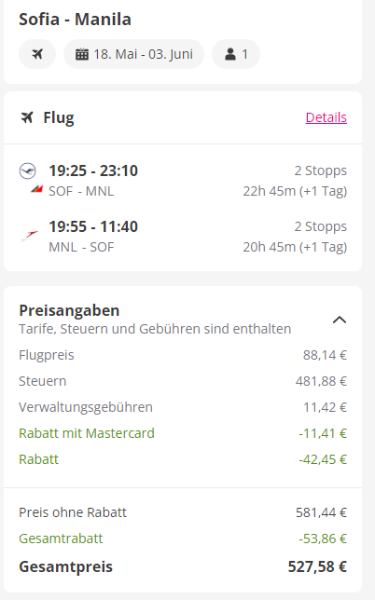Click the Gesamtpreis 527,58 € amount
The image size is (375, 600).
tap(317, 567)
